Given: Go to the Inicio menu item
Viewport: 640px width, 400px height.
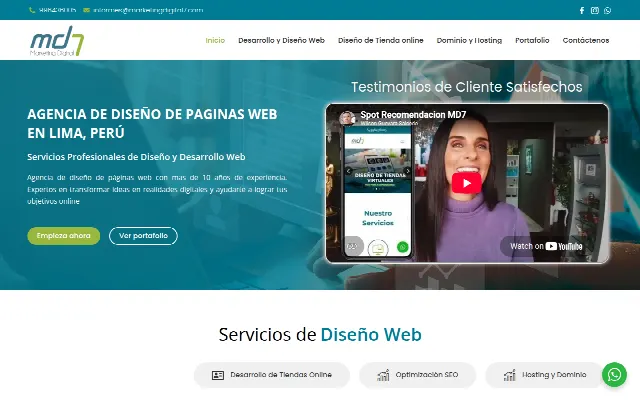Looking at the screenshot, I should tap(215, 40).
